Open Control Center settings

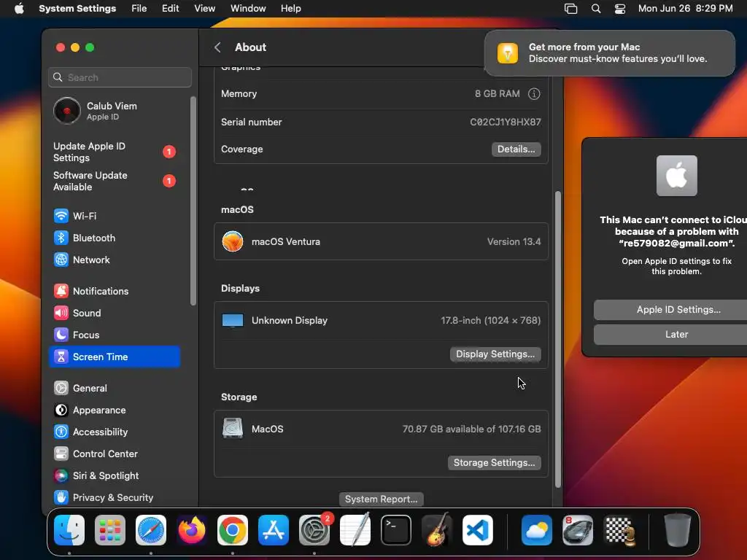[115, 454]
